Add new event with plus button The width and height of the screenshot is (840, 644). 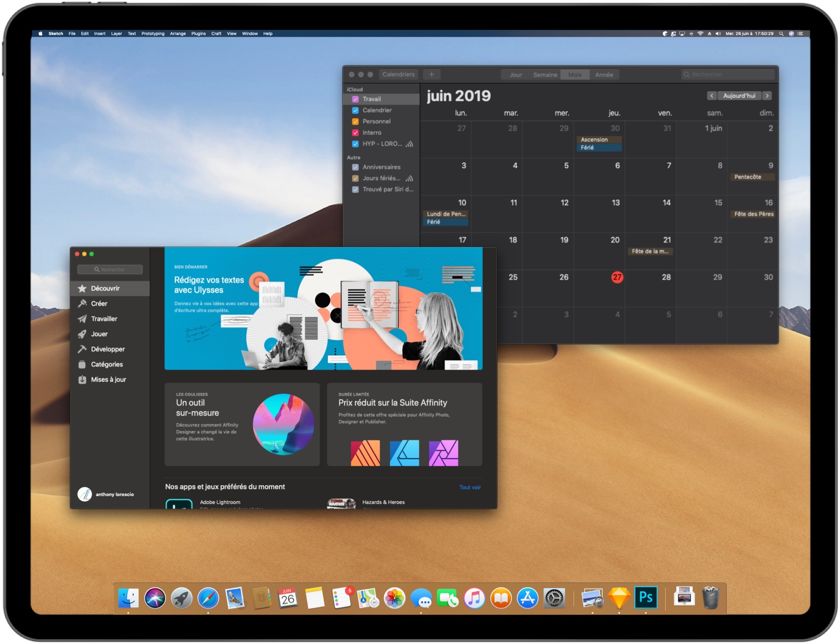[432, 74]
